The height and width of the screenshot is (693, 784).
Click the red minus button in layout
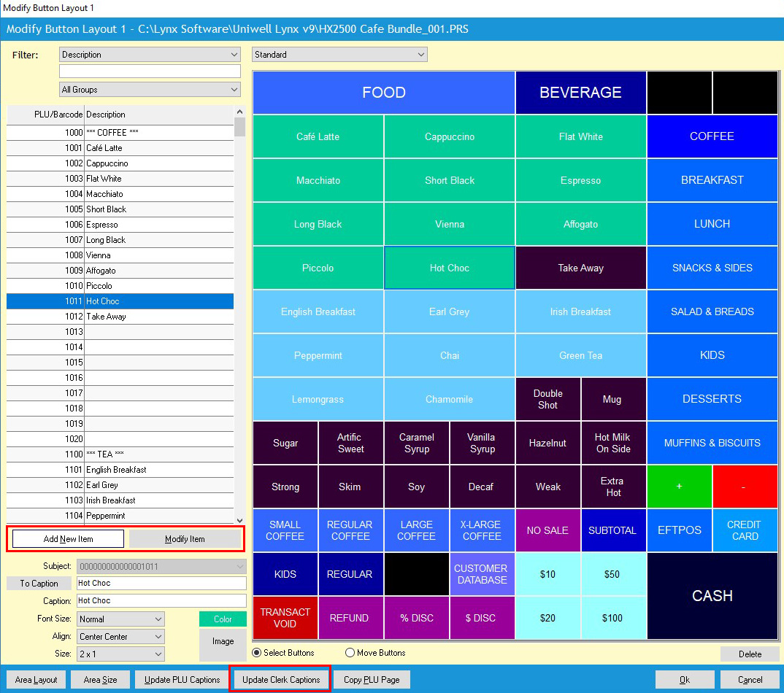(745, 487)
